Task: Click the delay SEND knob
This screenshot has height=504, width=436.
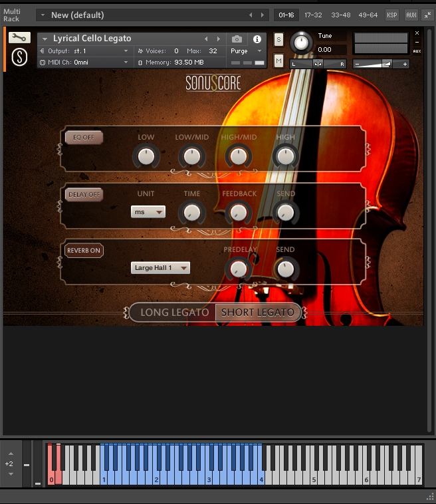Action: pyautogui.click(x=285, y=213)
